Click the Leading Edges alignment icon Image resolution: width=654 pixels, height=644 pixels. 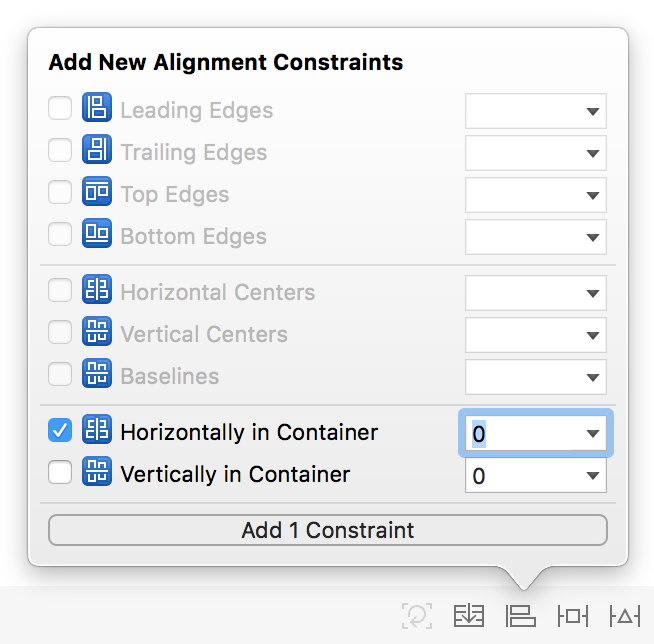coord(97,109)
